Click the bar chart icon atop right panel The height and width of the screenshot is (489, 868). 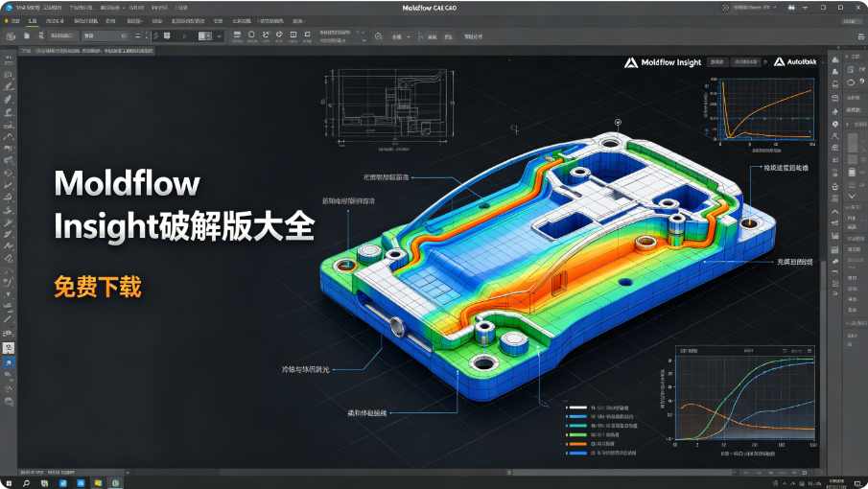pyautogui.click(x=835, y=59)
